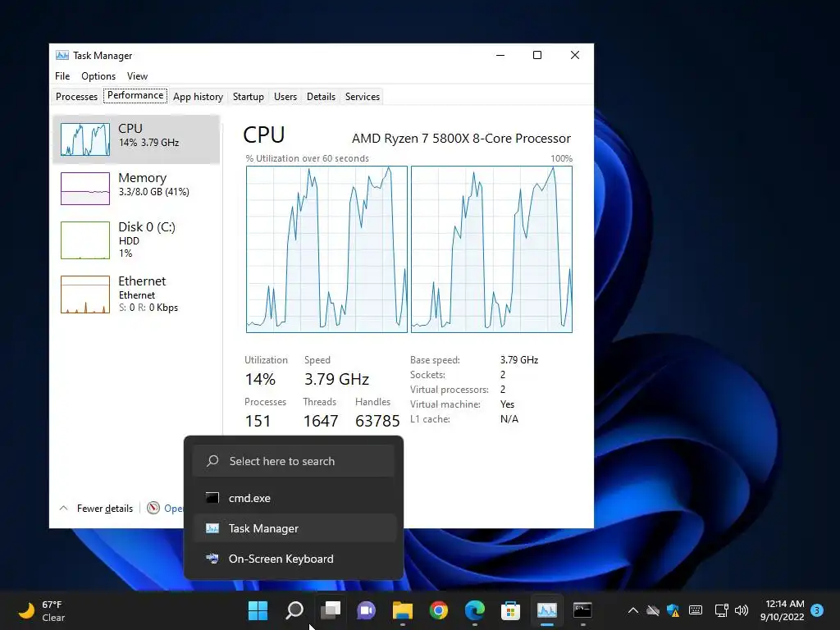The height and width of the screenshot is (630, 840).
Task: Click the volume speaker tray icon
Action: pyautogui.click(x=742, y=610)
